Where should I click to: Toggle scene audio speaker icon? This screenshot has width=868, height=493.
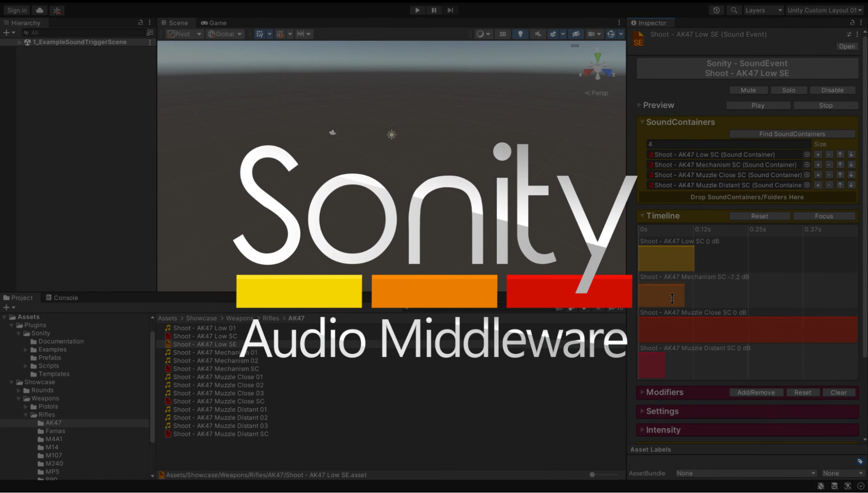click(538, 34)
